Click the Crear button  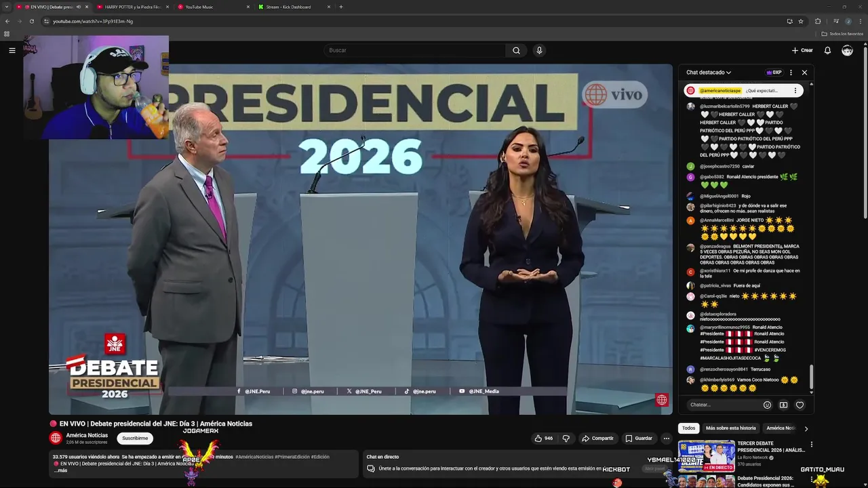point(802,50)
